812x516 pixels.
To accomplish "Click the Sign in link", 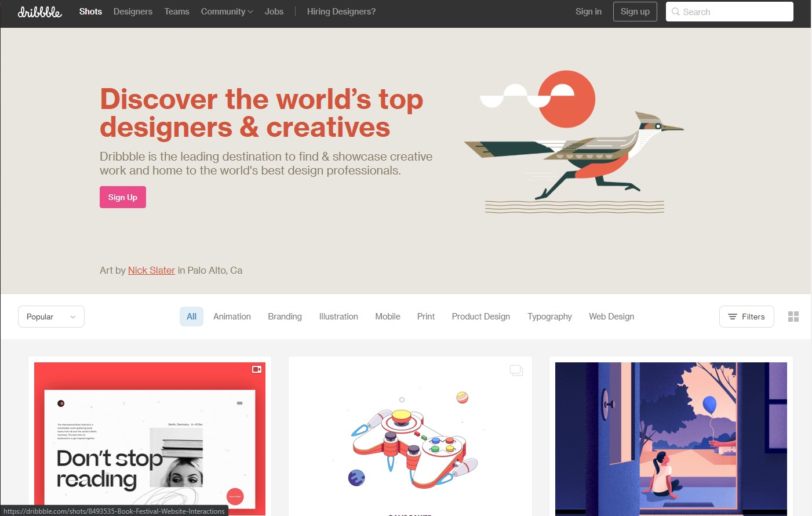I will [x=588, y=12].
